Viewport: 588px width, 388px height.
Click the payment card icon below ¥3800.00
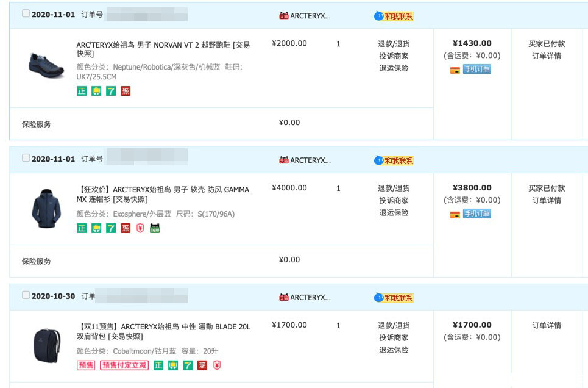[x=455, y=215]
